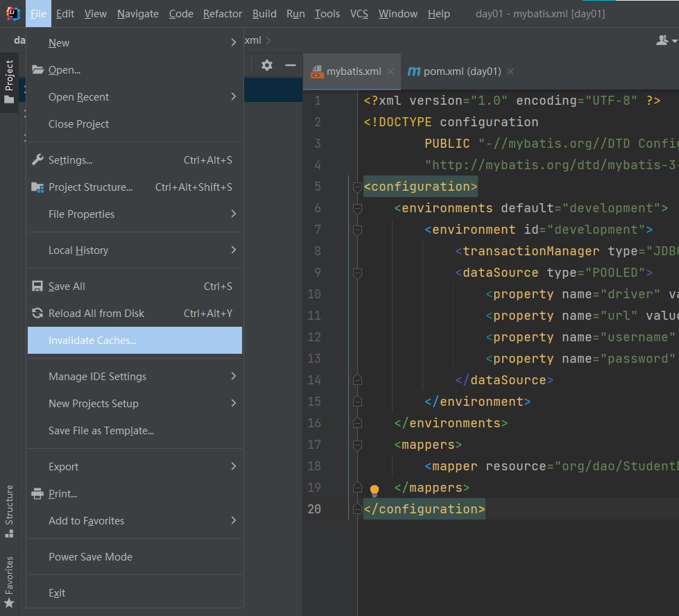The height and width of the screenshot is (616, 679).
Task: Expand the Open Recent submenu
Action: 135,96
